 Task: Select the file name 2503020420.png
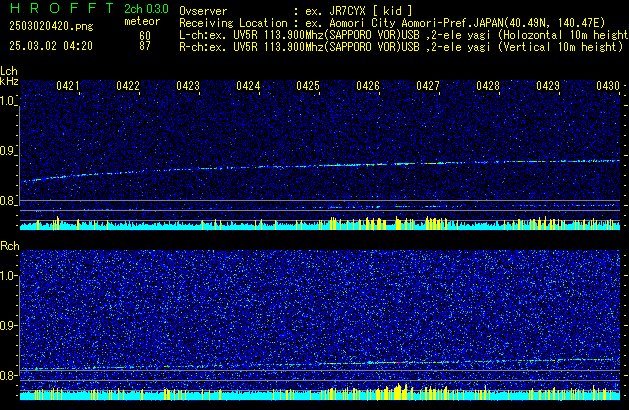pos(51,26)
